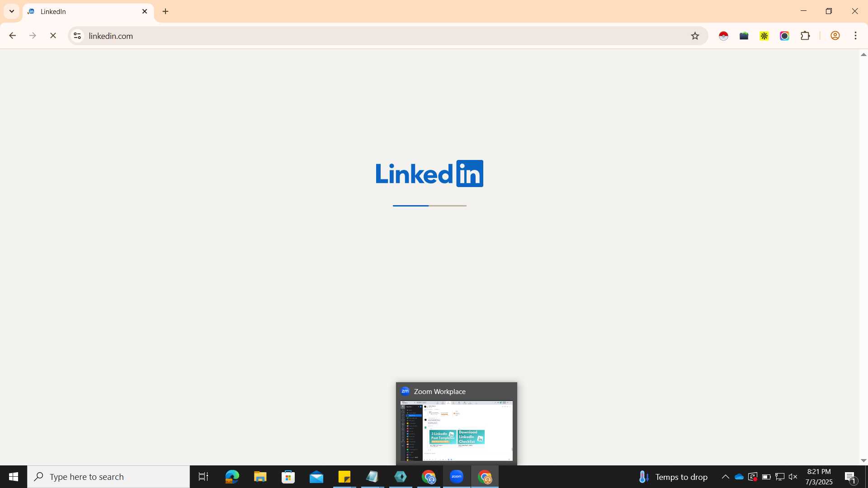Screen dimensions: 868x488
Task: Open Microsoft Store from taskbar
Action: pyautogui.click(x=288, y=477)
